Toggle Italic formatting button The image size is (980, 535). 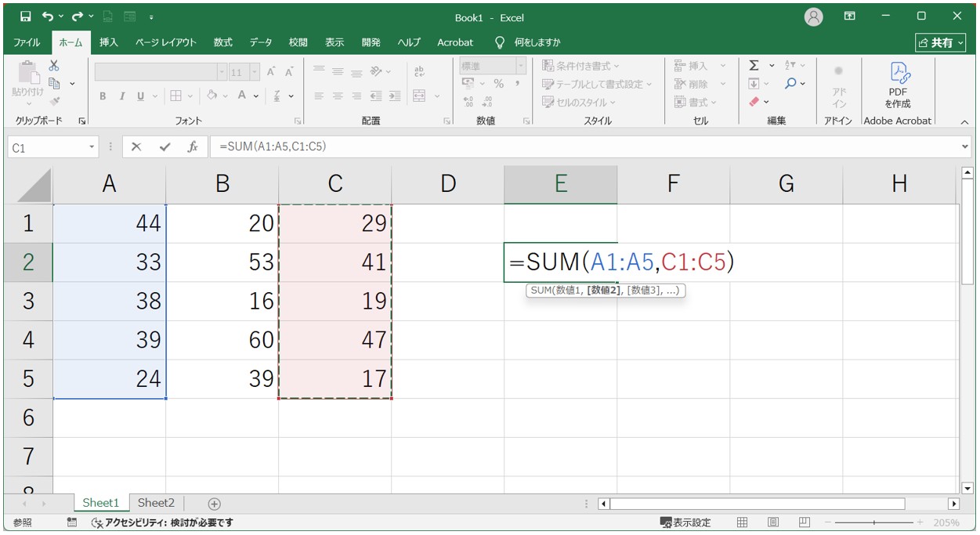tap(122, 96)
